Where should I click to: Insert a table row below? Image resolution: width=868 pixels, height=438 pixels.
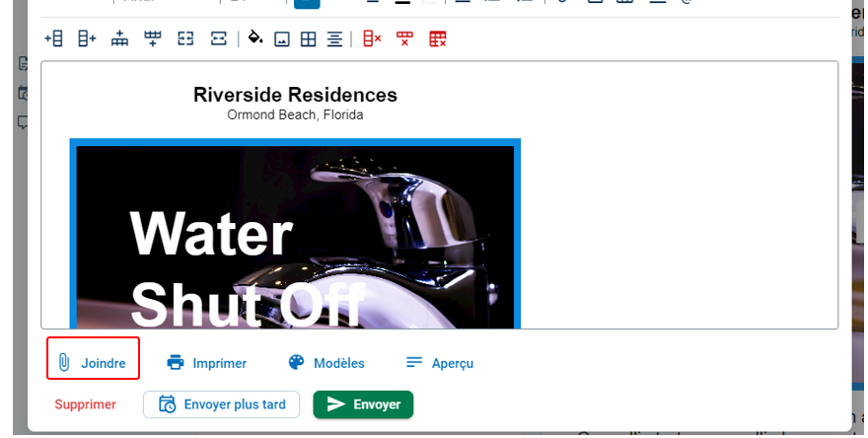coord(153,38)
